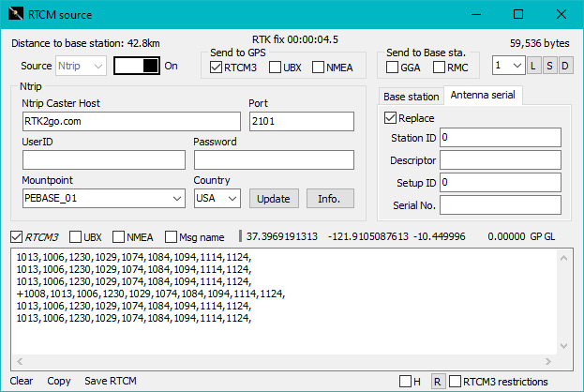Click the 59,536 bytes counter

click(539, 43)
